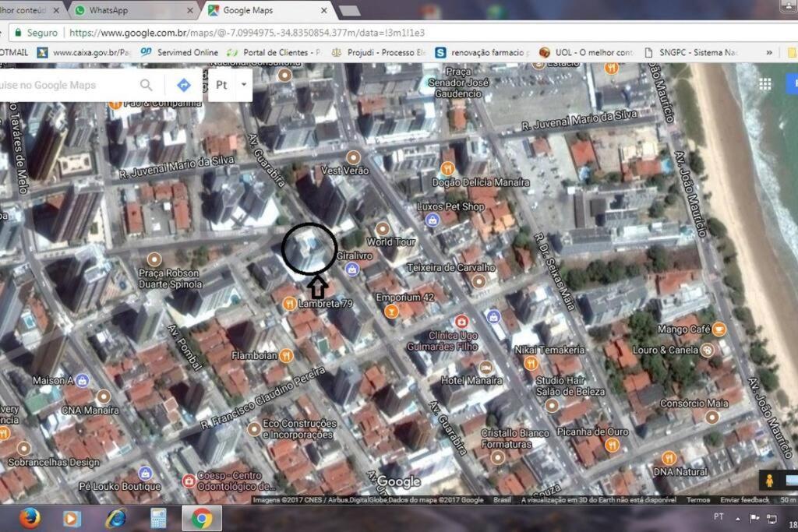Click the Chrome taskbar button
798x532 pixels.
[202, 519]
